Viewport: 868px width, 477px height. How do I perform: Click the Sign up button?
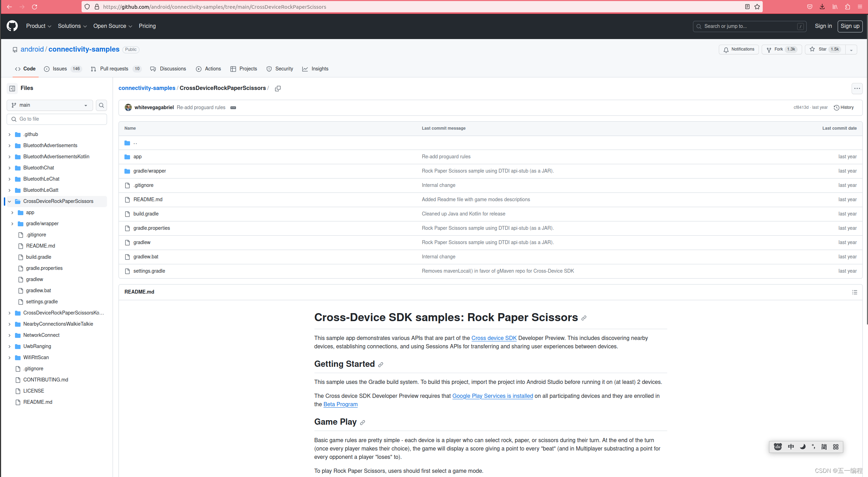click(x=850, y=26)
